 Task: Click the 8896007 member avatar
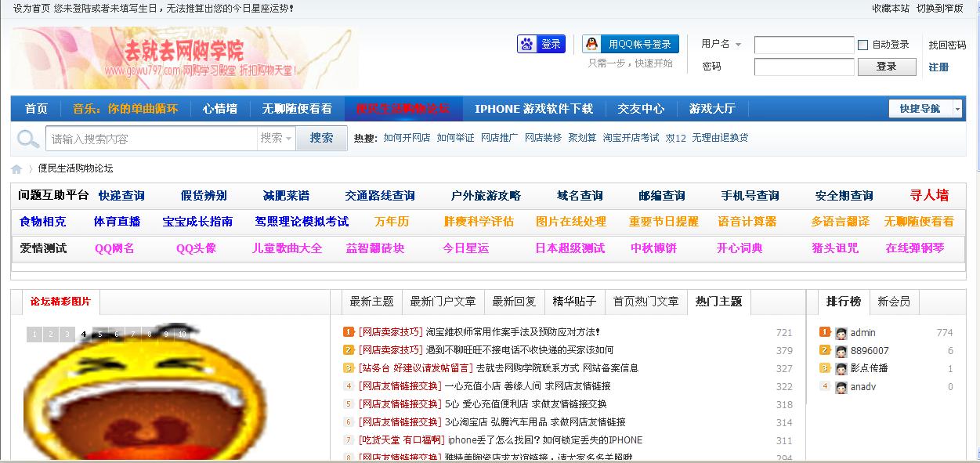[x=841, y=350]
